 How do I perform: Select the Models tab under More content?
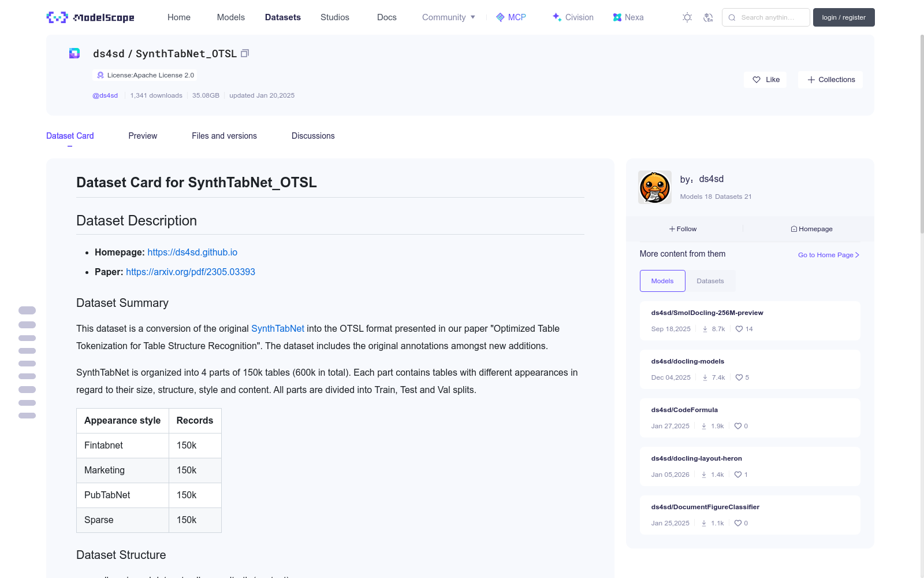(662, 281)
